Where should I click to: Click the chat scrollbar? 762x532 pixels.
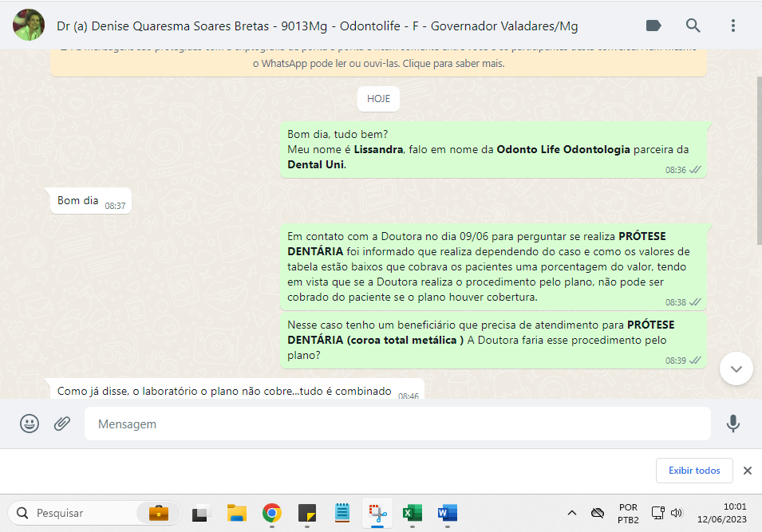[759, 160]
